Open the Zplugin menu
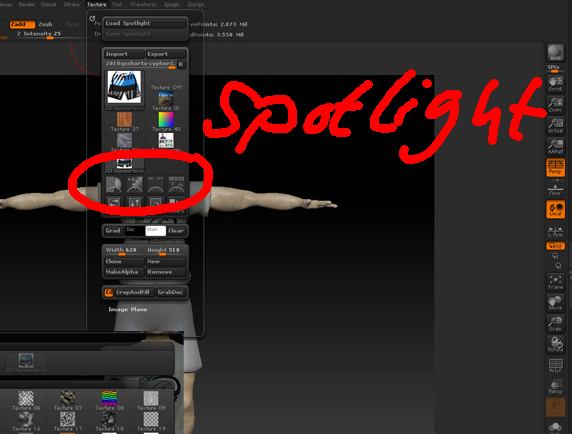The width and height of the screenshot is (572, 434). coord(171,4)
